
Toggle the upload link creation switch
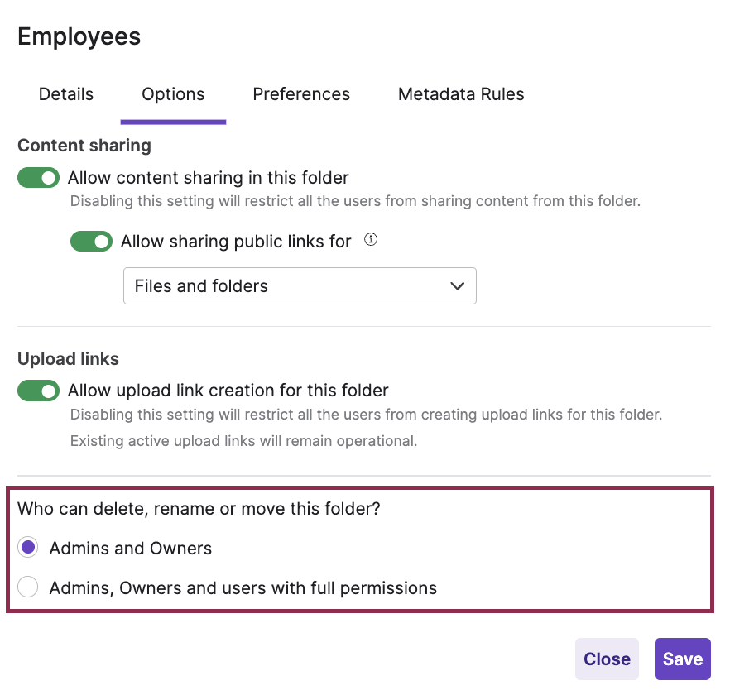click(x=39, y=391)
